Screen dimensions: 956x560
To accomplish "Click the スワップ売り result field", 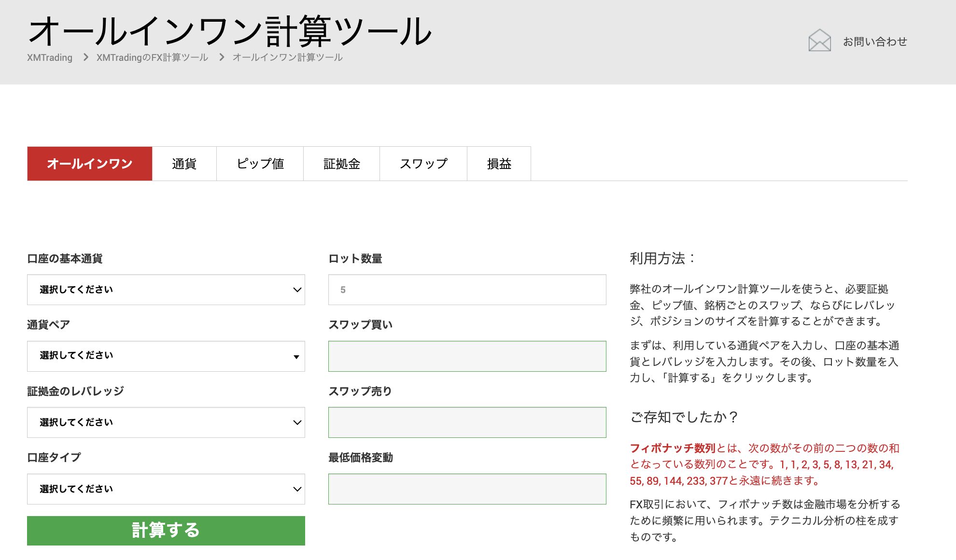I will tap(467, 422).
